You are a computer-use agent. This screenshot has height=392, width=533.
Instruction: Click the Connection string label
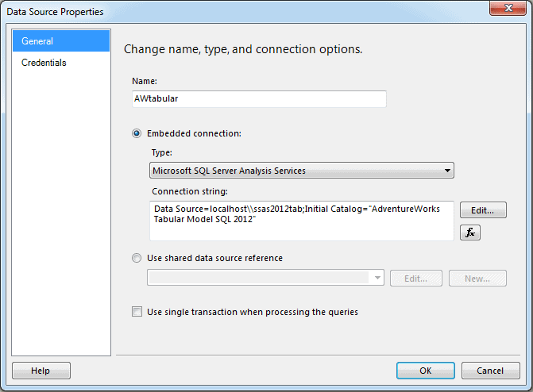[190, 191]
